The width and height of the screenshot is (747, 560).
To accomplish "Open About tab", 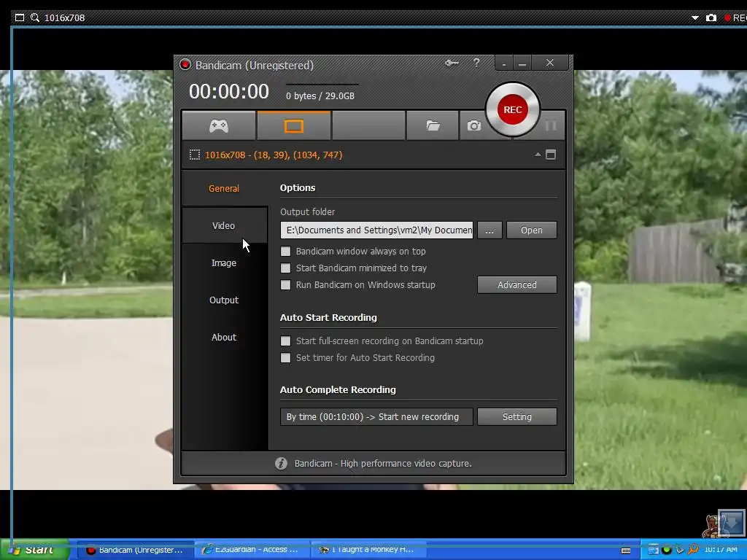I will pyautogui.click(x=224, y=337).
